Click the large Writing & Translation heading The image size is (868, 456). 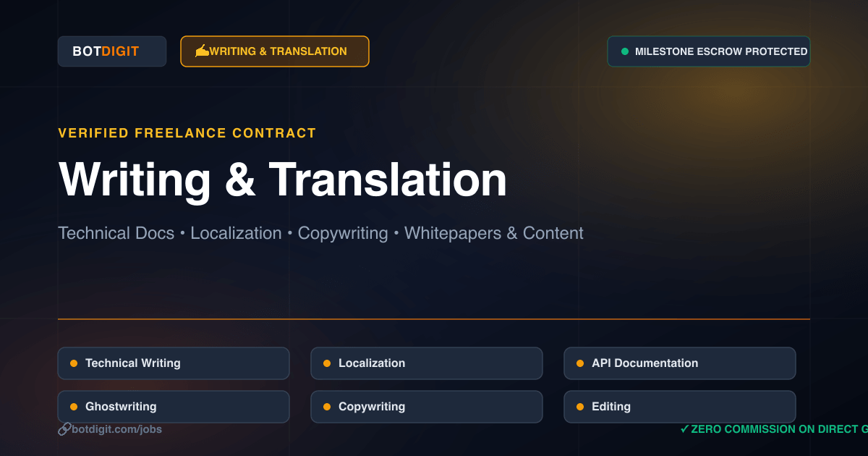(282, 180)
